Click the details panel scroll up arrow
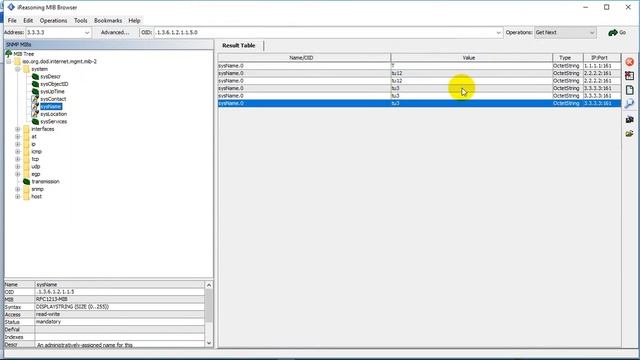640x360 pixels. point(209,285)
